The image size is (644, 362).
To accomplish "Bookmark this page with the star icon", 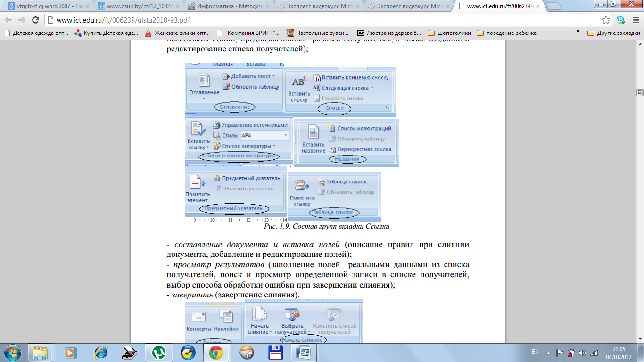I will pyautogui.click(x=606, y=20).
